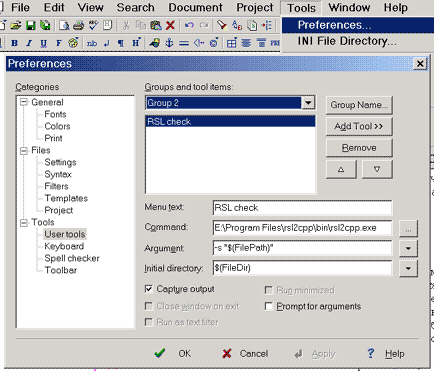The image size is (434, 372).
Task: Open the Search menu
Action: [135, 7]
